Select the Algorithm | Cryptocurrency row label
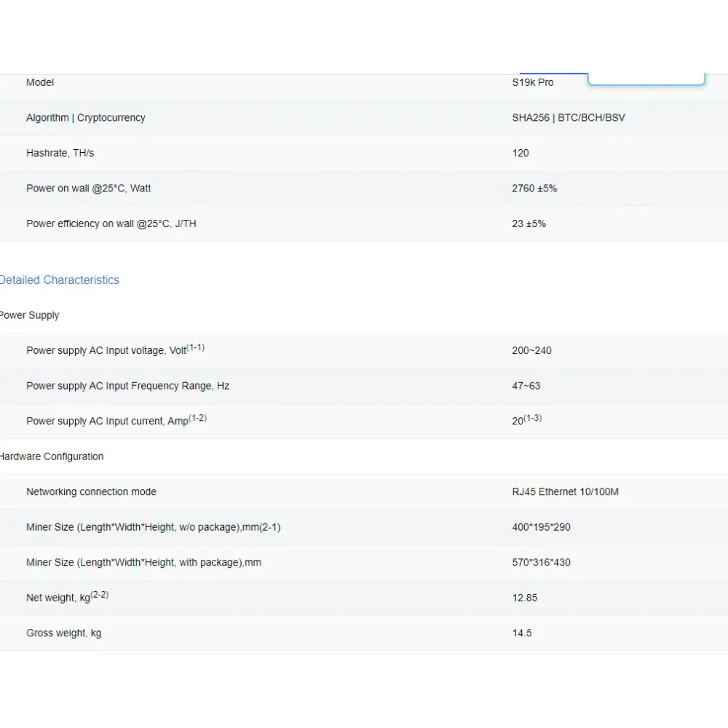This screenshot has width=728, height=728. pyautogui.click(x=85, y=117)
